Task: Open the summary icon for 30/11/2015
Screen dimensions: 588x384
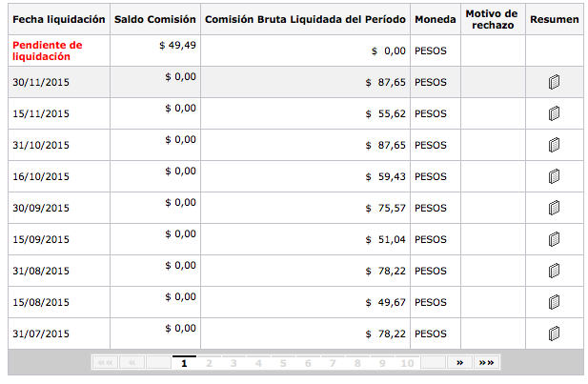Action: click(x=554, y=83)
